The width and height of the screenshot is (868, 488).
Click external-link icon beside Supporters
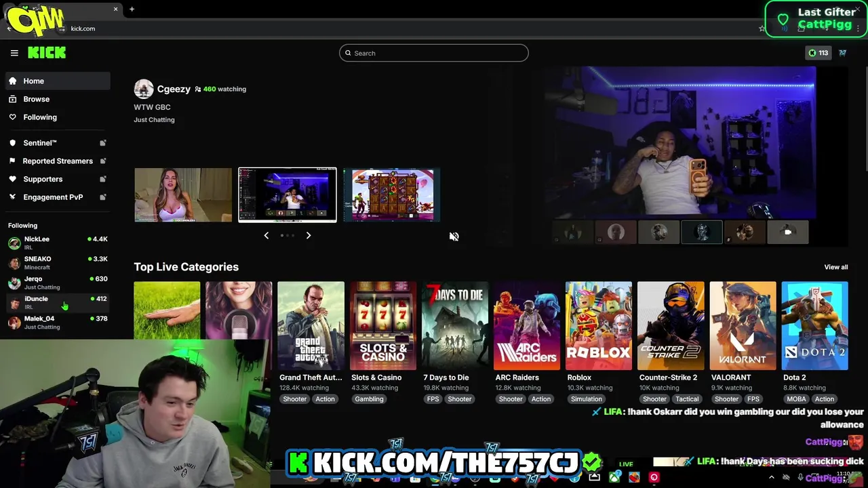(103, 179)
